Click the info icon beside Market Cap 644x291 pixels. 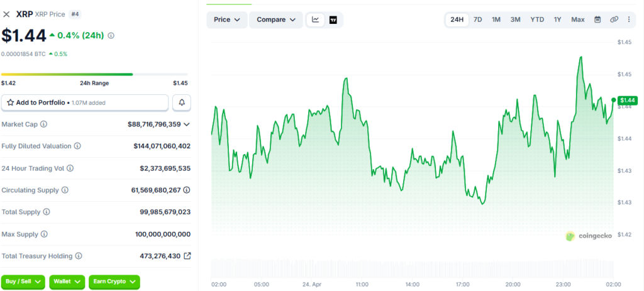(43, 124)
